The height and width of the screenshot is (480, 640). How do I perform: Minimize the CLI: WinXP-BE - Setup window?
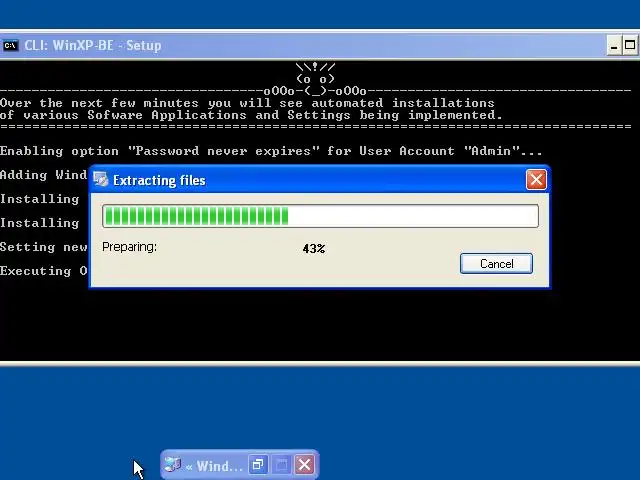pyautogui.click(x=613, y=45)
